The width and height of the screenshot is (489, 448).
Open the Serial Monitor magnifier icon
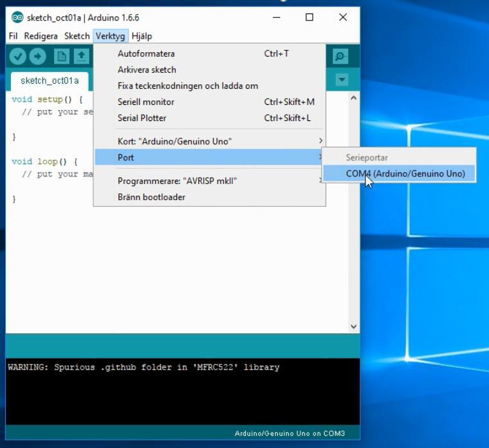340,57
